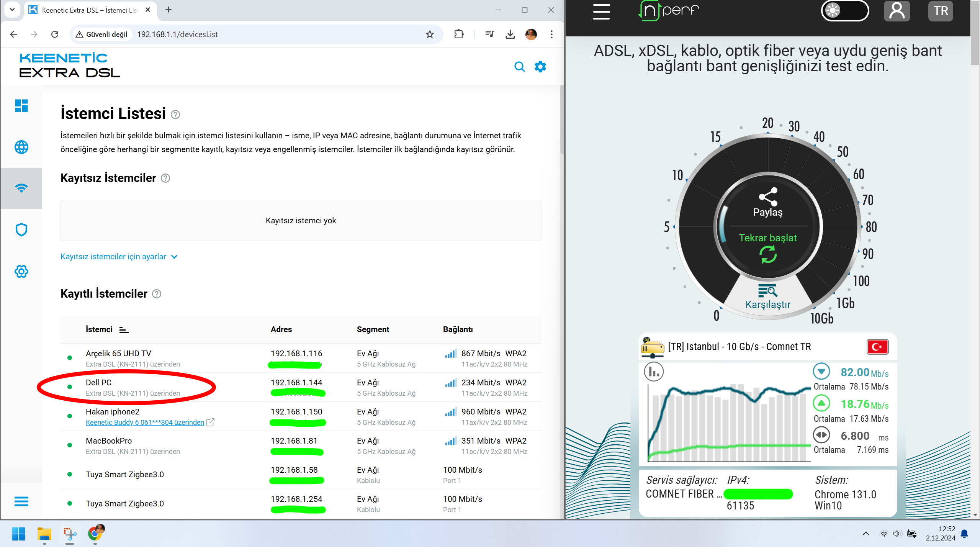The height and width of the screenshot is (547, 980).
Task: Click help icon next to Kayıtlı İstemciler
Action: tap(157, 294)
